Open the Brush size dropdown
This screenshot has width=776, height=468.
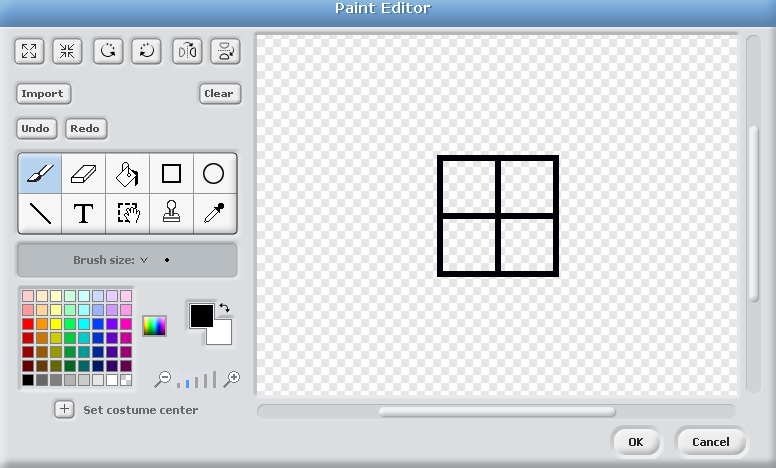click(x=143, y=260)
